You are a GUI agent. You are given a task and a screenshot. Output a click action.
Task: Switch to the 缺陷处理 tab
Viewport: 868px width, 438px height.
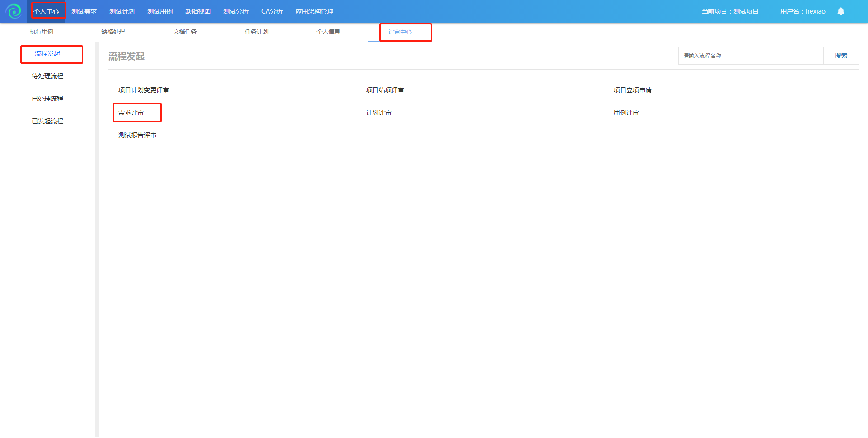coord(113,32)
